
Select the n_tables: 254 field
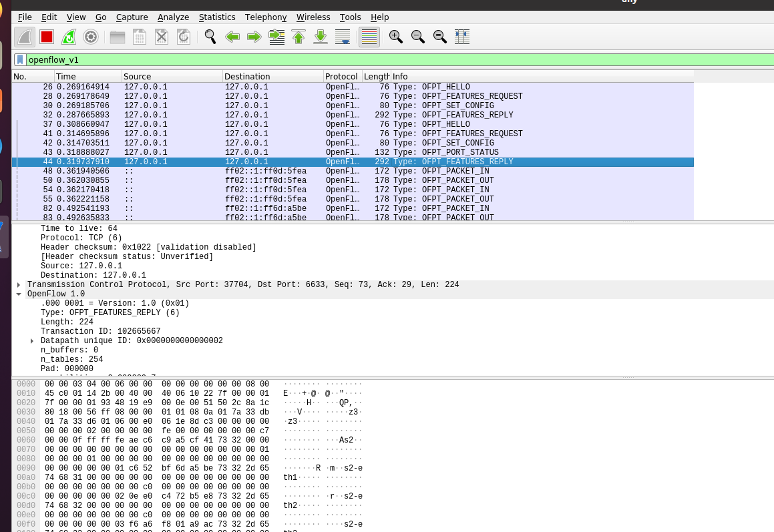point(71,360)
